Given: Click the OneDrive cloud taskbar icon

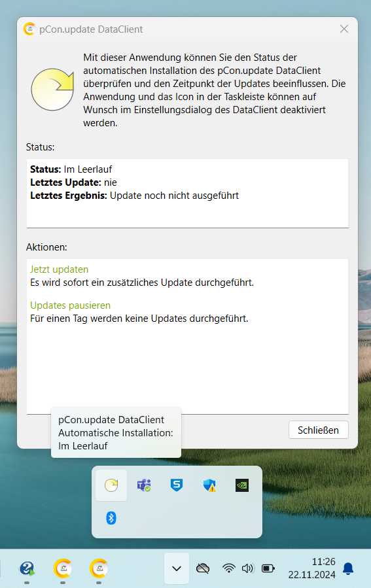Looking at the screenshot, I should pos(203,568).
